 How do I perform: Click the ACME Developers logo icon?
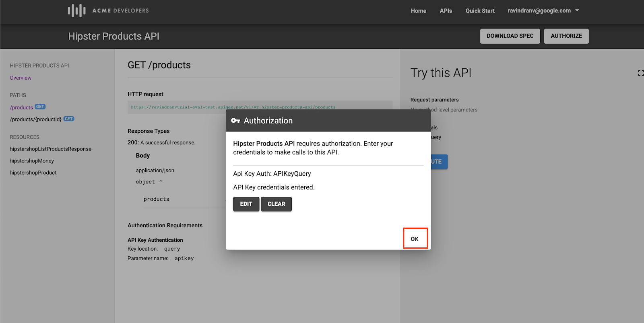(x=76, y=10)
